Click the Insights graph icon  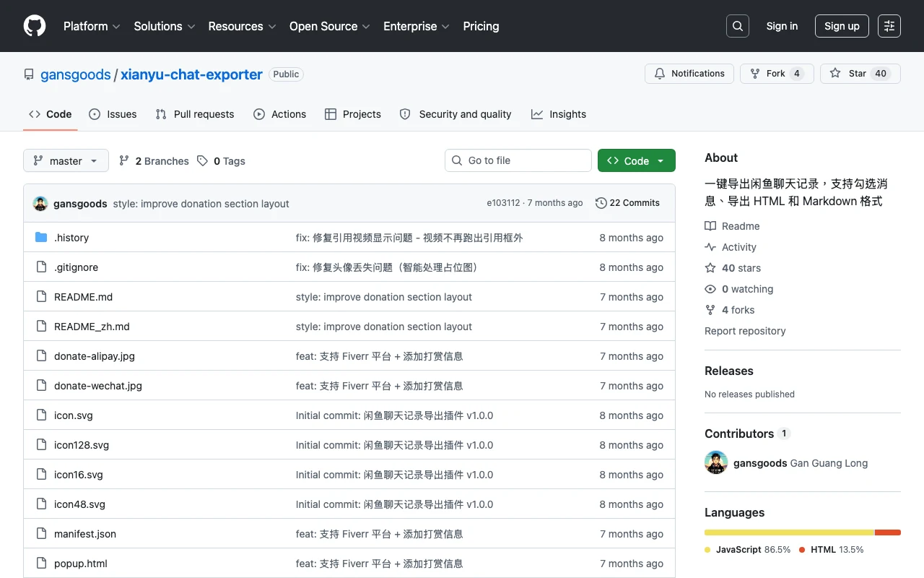tap(537, 114)
